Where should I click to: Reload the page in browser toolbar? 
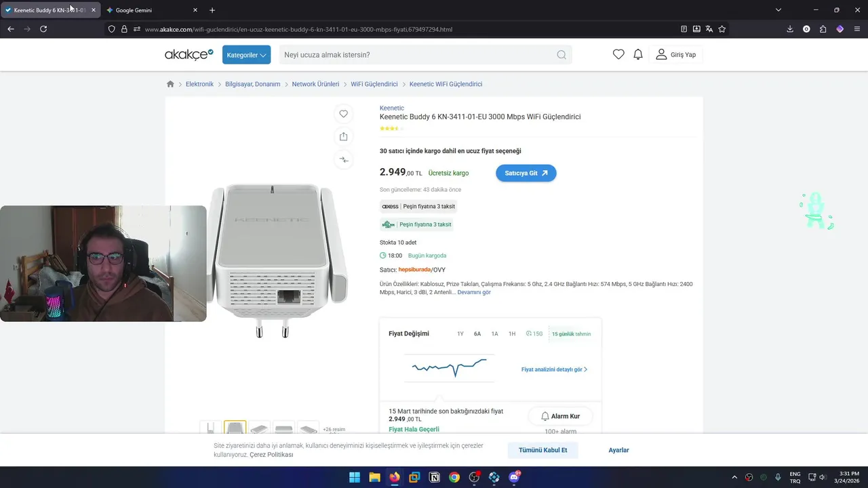(x=43, y=29)
